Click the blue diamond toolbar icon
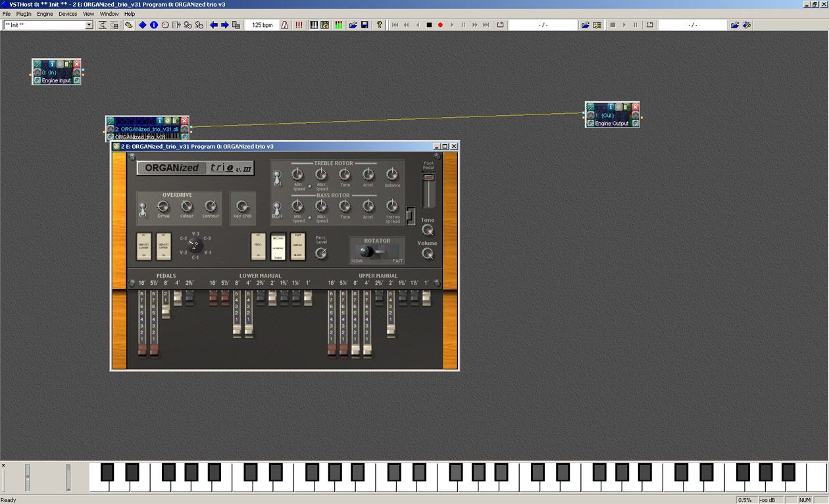Screen dimensions: 829x504 point(142,25)
